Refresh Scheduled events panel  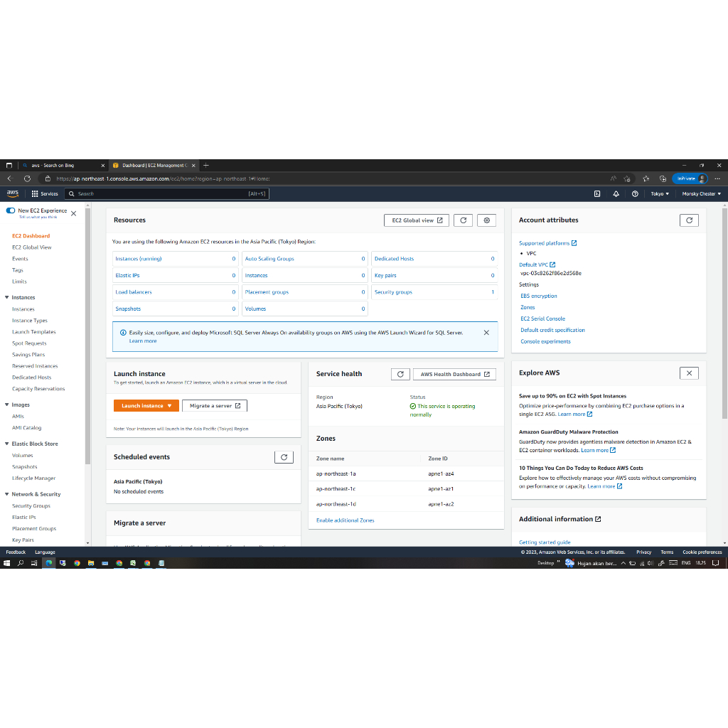(284, 457)
